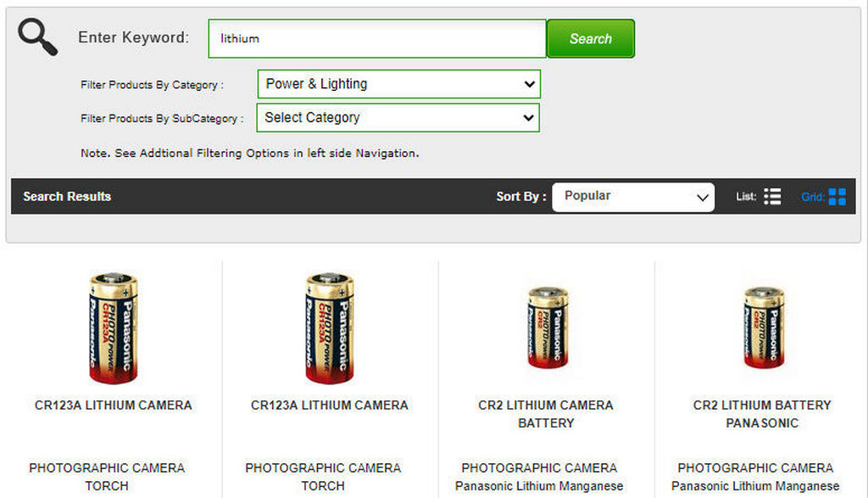The width and height of the screenshot is (868, 498).
Task: Click Filter Products By Category label
Action: (x=153, y=86)
